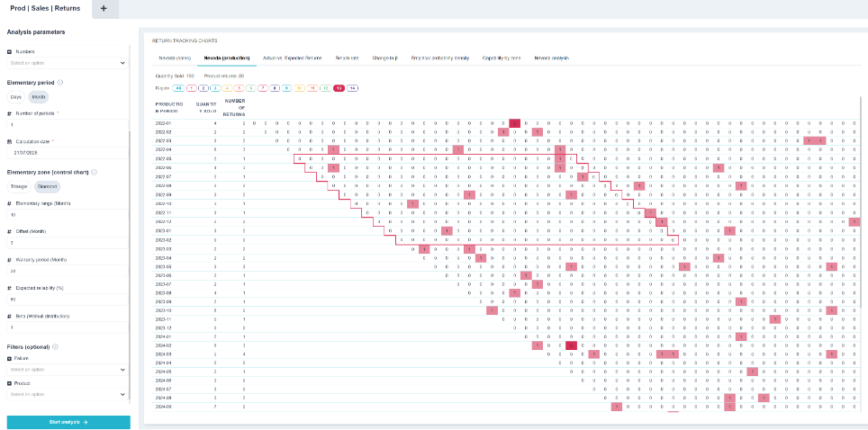Focus the Elementary range (Month) input
868x430 pixels.
pyautogui.click(x=67, y=215)
